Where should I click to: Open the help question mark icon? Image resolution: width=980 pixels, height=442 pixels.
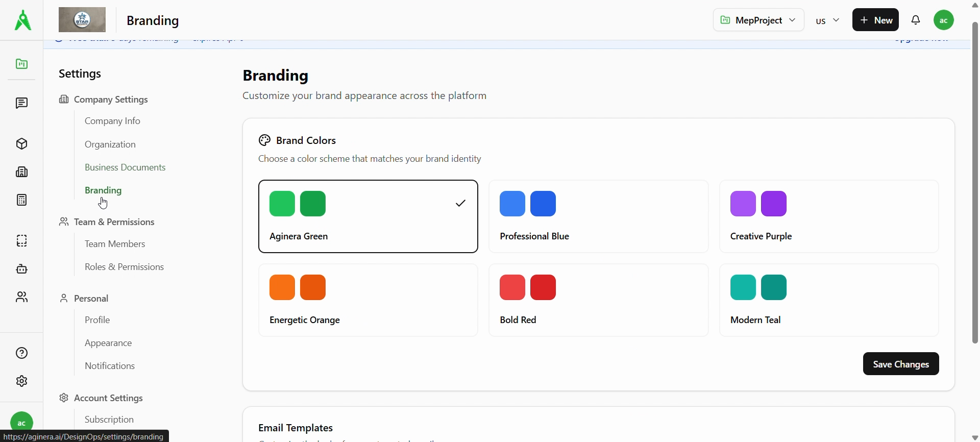(x=21, y=353)
